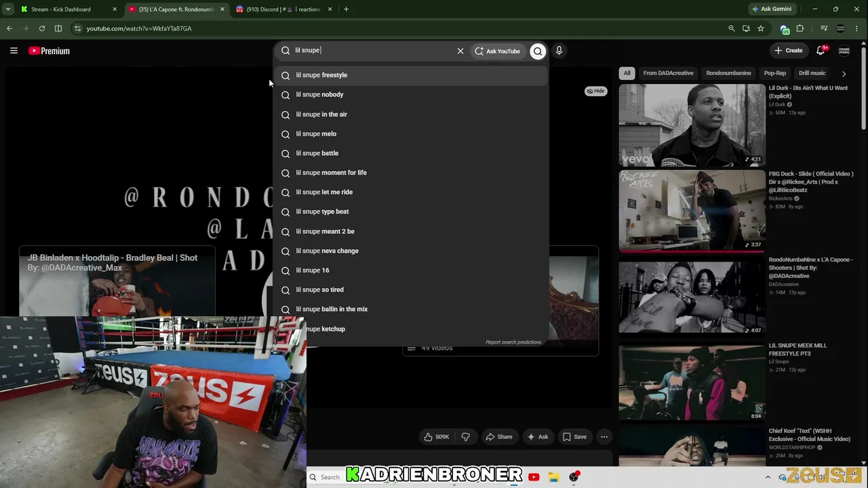The image size is (868, 488).
Task: Select the 'Rondonumbanine' filter chip
Action: tap(728, 73)
